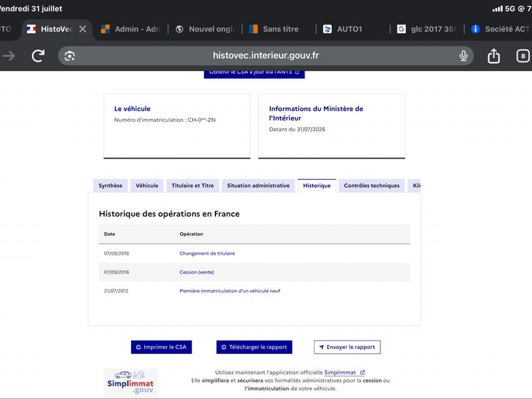Switch to the glc 2017 browser tab

pos(427,29)
